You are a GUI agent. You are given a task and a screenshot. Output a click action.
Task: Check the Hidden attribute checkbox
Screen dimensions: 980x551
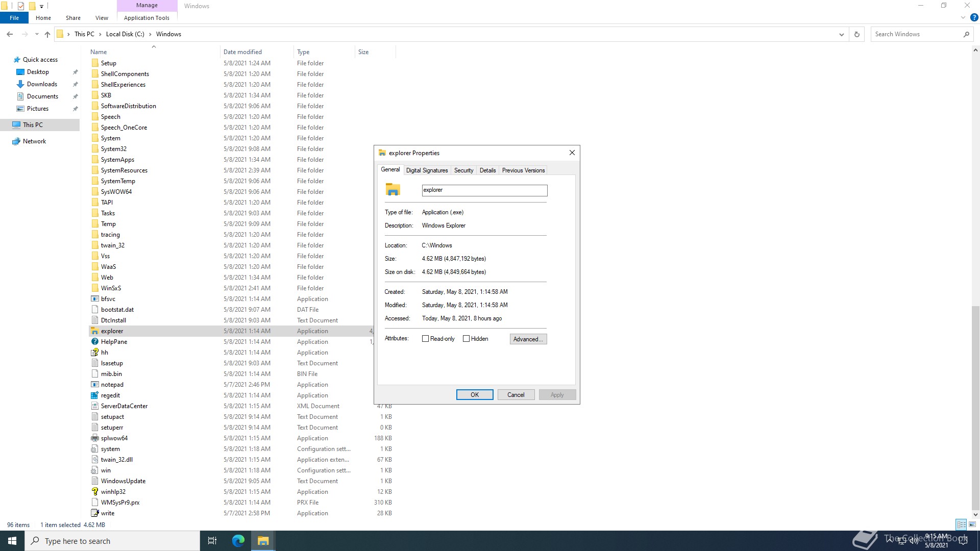click(x=466, y=339)
